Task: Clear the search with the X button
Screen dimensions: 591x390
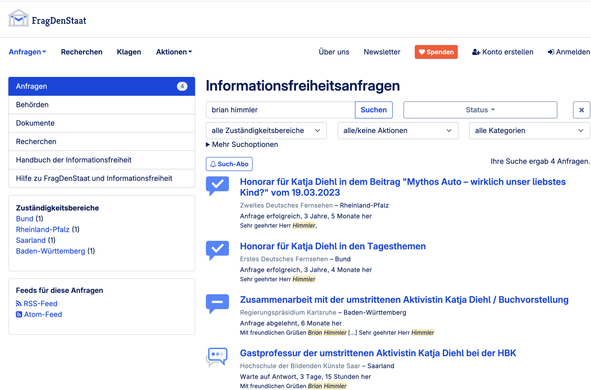Action: pyautogui.click(x=582, y=110)
